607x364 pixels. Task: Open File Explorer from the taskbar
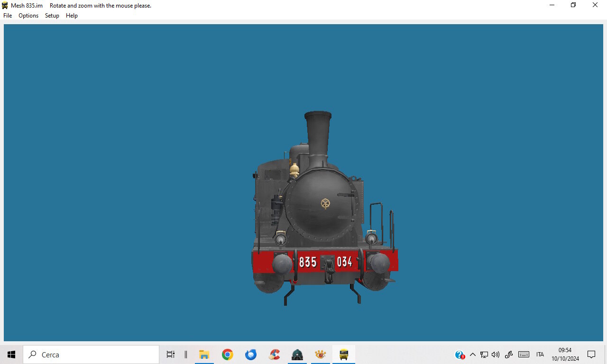[x=204, y=355]
